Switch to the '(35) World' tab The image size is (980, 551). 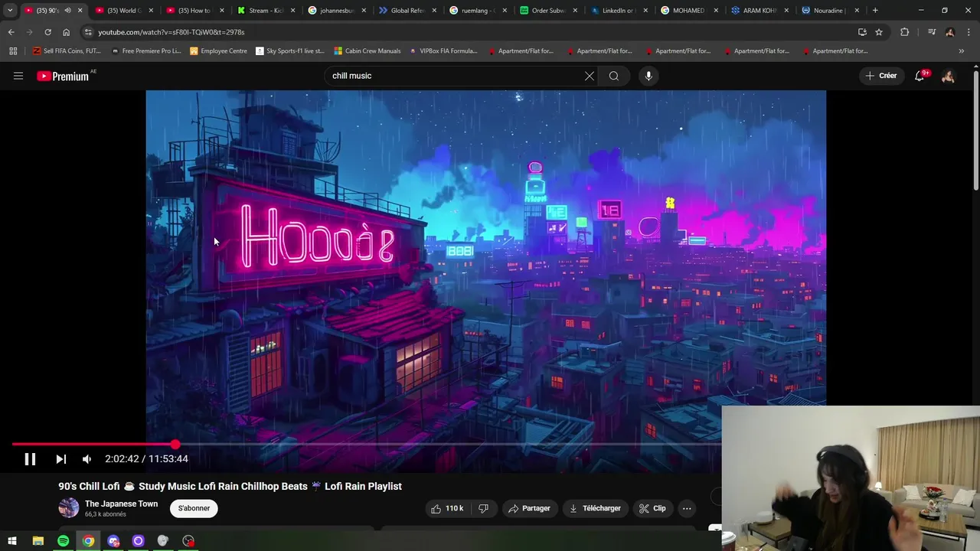(124, 10)
